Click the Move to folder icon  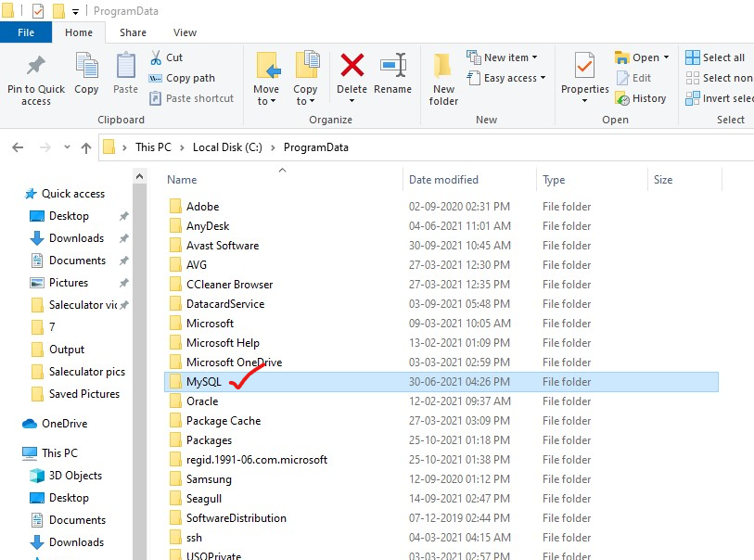268,66
